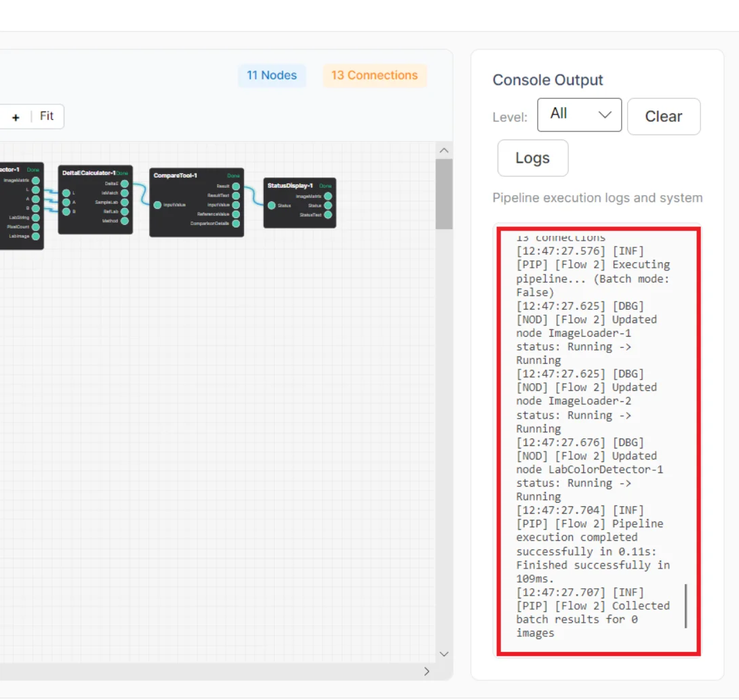Click the console log scrollbar thumb

coord(685,606)
